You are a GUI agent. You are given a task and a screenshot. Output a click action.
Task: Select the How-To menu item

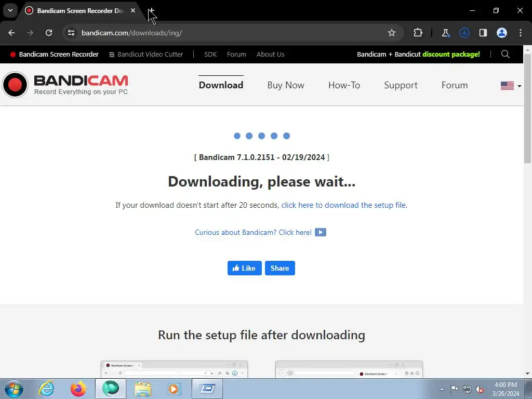(344, 85)
